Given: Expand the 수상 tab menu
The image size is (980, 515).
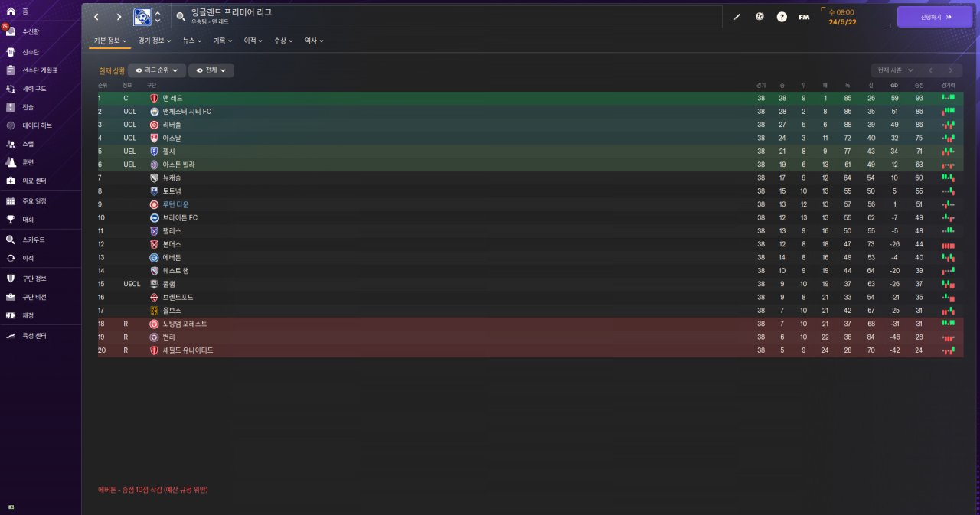Looking at the screenshot, I should coord(284,41).
